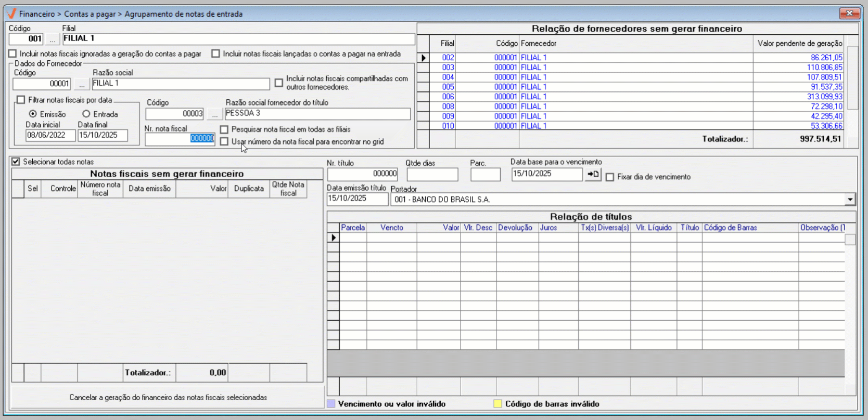
Task: Click the Vencto column header
Action: pyautogui.click(x=391, y=228)
